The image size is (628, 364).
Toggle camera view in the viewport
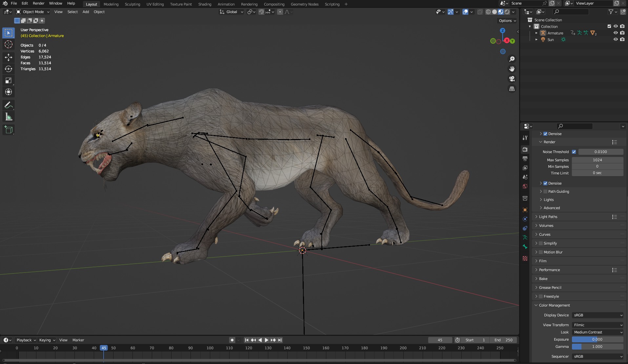[x=512, y=79]
